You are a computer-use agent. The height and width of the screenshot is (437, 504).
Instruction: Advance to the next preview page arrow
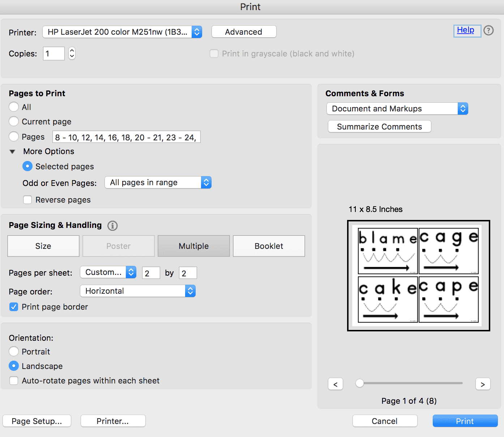[483, 384]
